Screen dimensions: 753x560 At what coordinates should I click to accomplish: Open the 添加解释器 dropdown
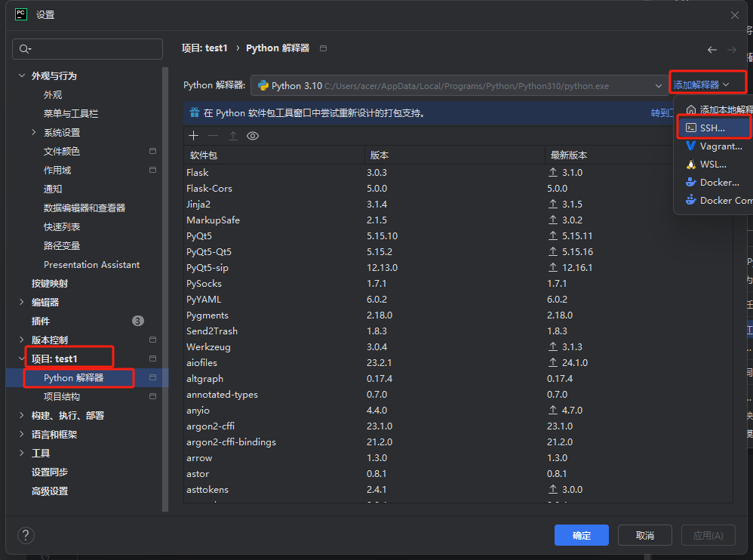[701, 85]
